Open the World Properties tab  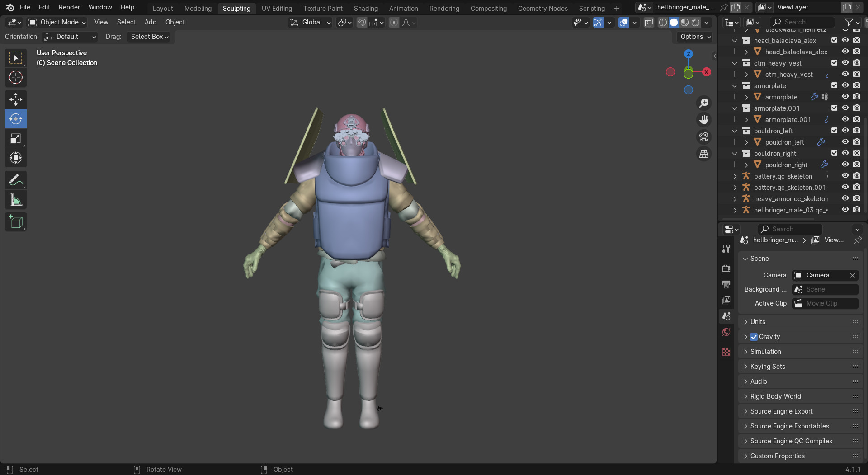point(726,332)
